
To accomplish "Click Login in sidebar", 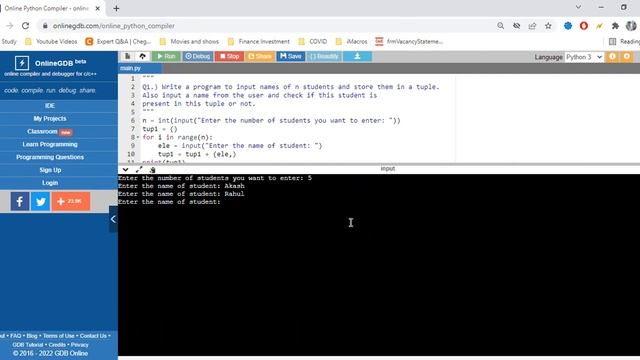I will [x=50, y=183].
